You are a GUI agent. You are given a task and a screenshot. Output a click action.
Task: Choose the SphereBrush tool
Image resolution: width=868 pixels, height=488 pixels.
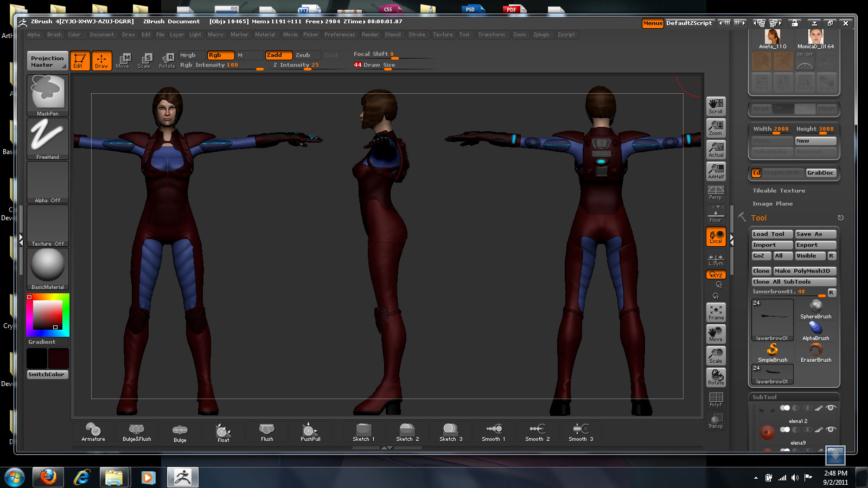[815, 309]
